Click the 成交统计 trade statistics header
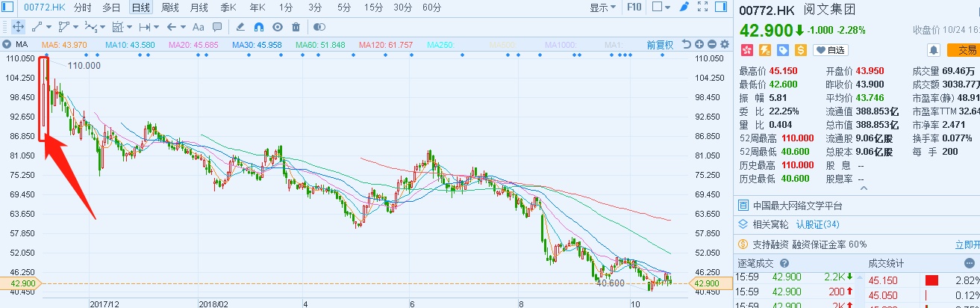The height and width of the screenshot is (308, 980). [886, 263]
